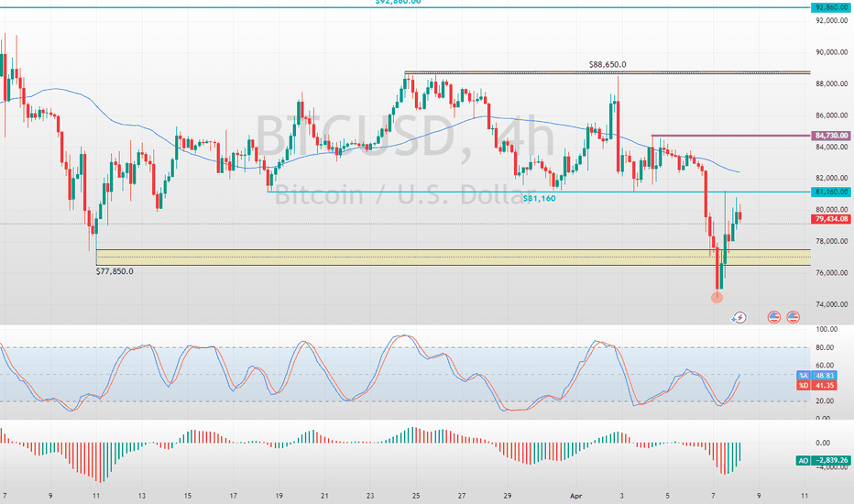Image resolution: width=854 pixels, height=504 pixels.
Task: Select the yellow support zone rectangle
Action: [x=454, y=257]
